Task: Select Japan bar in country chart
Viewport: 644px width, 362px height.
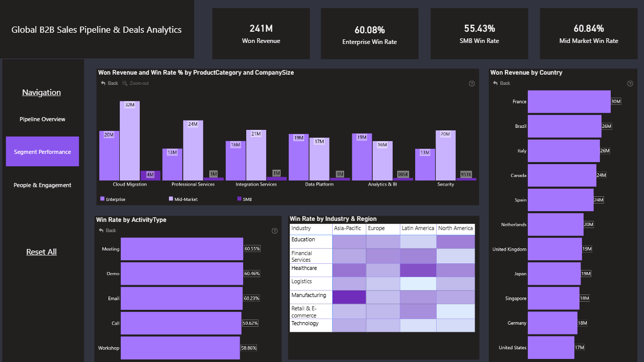Action: (554, 274)
